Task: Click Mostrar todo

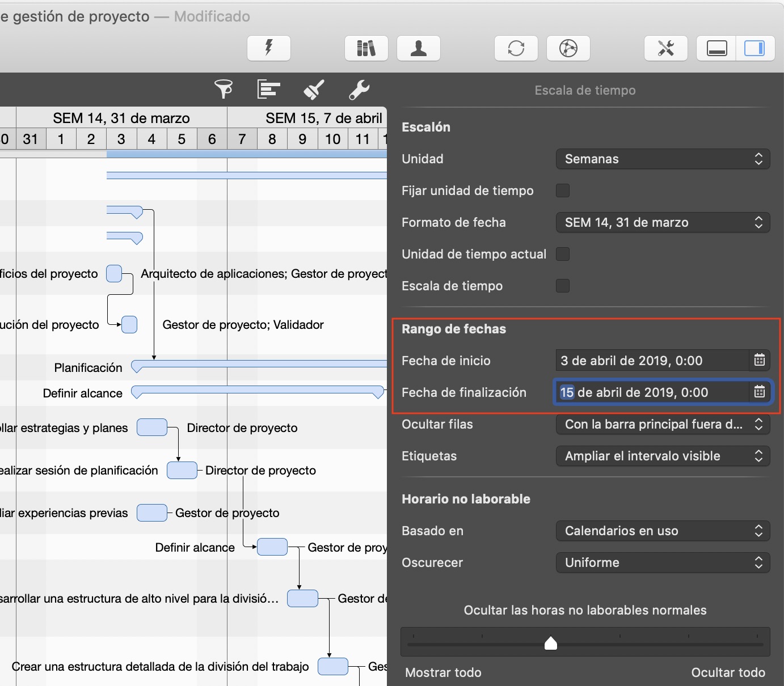Action: pos(443,672)
